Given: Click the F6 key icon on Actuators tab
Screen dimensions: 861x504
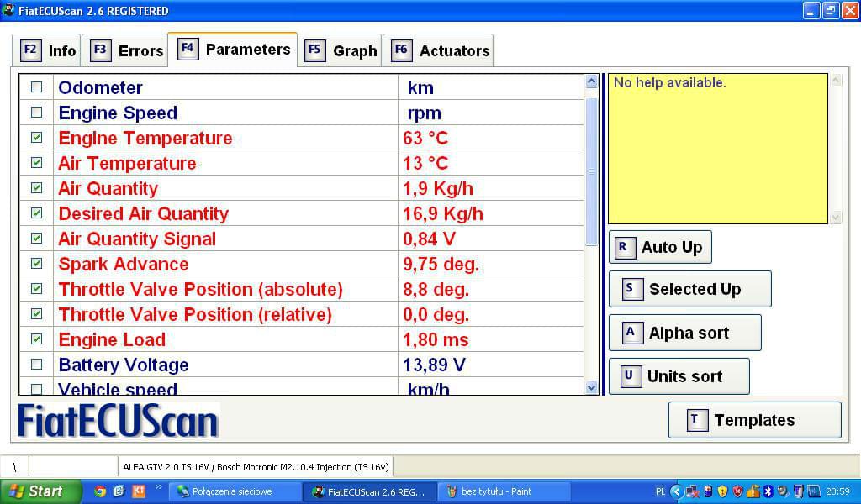Looking at the screenshot, I should click(x=401, y=50).
